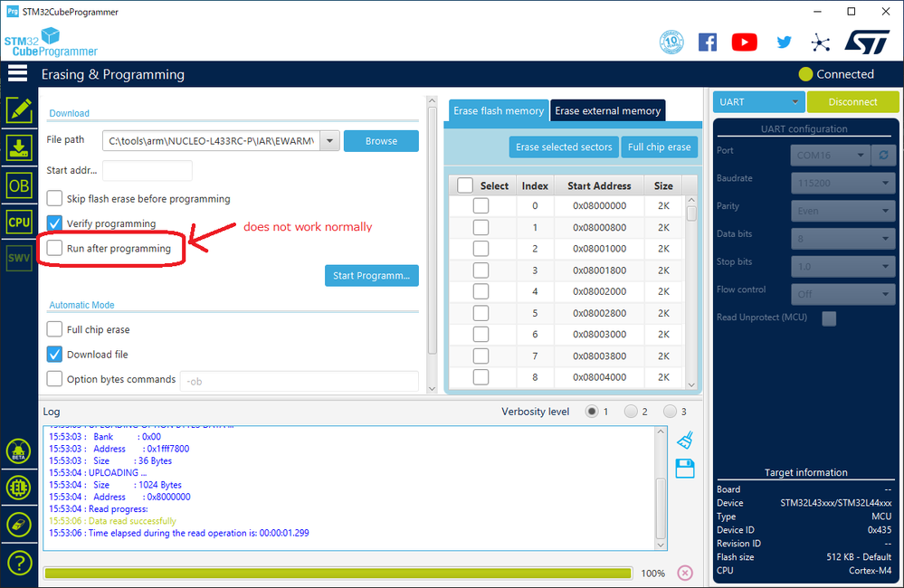The width and height of the screenshot is (904, 588).
Task: Open the Facebook icon
Action: click(x=708, y=43)
